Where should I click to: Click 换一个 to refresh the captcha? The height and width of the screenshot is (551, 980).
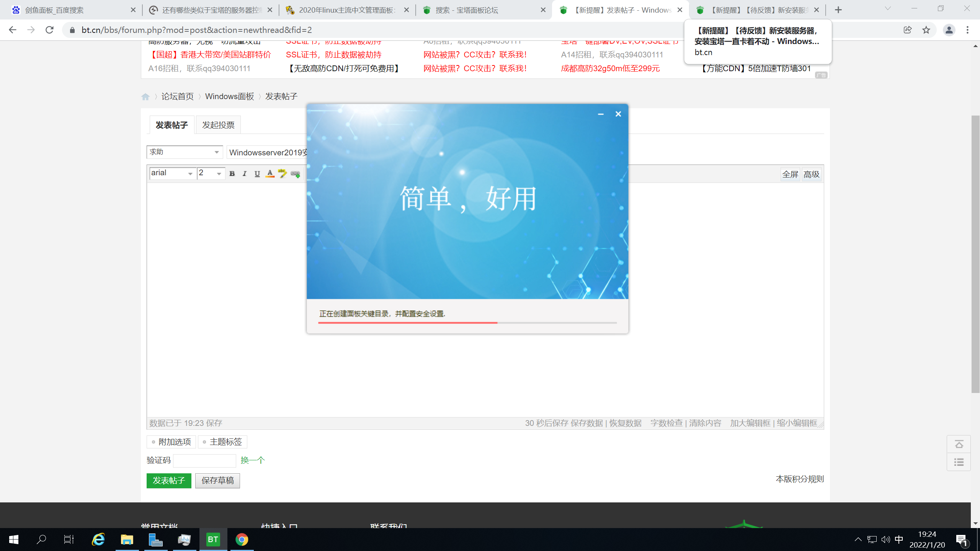pos(253,460)
